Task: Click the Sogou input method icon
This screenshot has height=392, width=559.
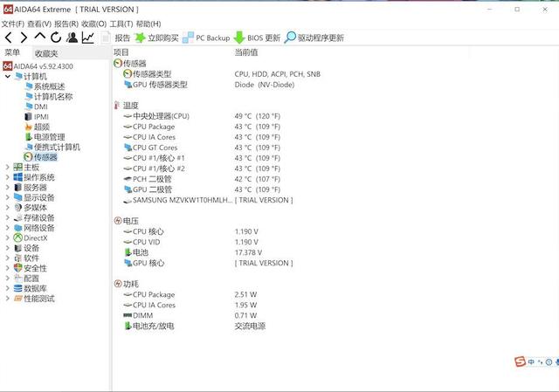Action: click(x=521, y=361)
